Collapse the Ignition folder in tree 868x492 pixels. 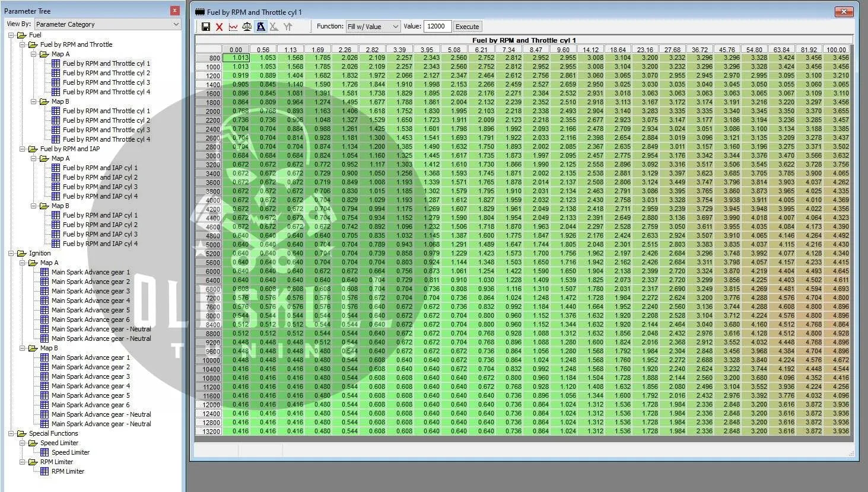click(x=11, y=253)
